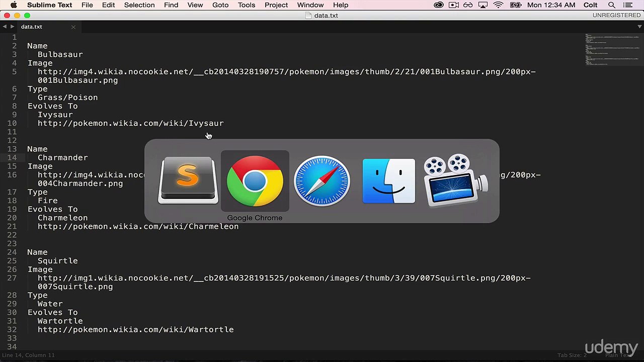The image size is (644, 362).
Task: Open the Apple menu
Action: 14,5
